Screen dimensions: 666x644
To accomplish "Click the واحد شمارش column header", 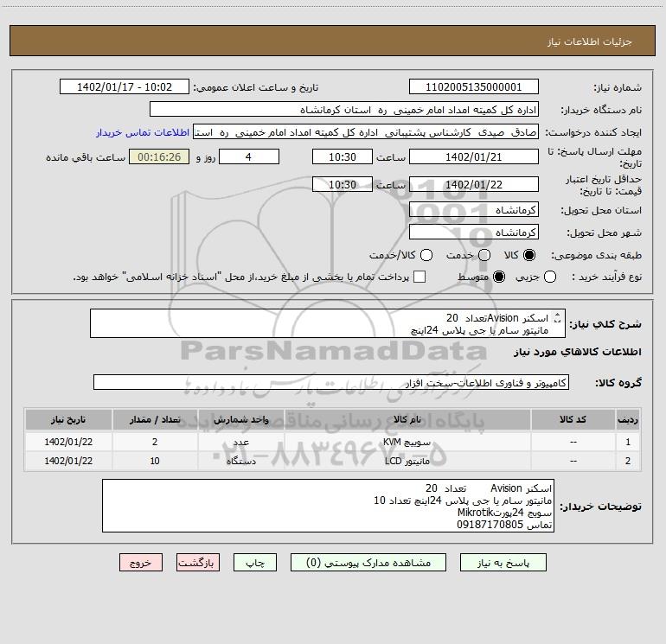I will pyautogui.click(x=240, y=420).
